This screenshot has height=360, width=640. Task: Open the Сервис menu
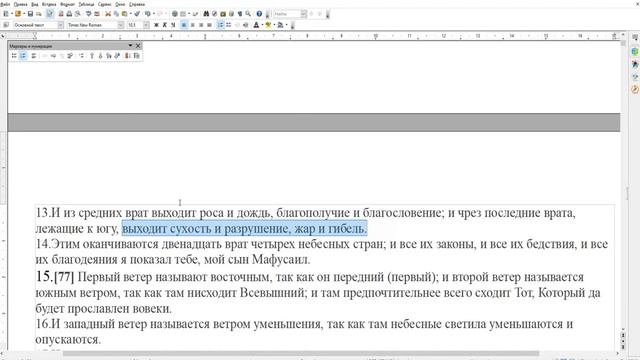[105, 4]
